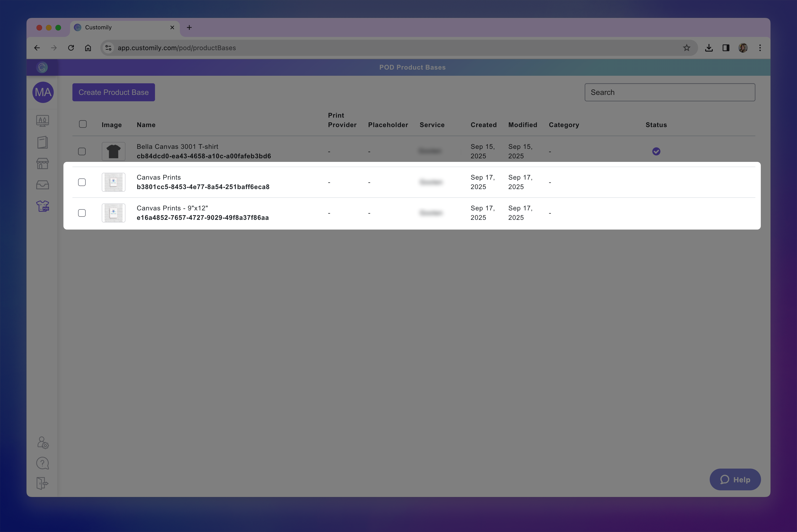The image size is (797, 532).
Task: Toggle the select-all header checkbox
Action: [83, 124]
